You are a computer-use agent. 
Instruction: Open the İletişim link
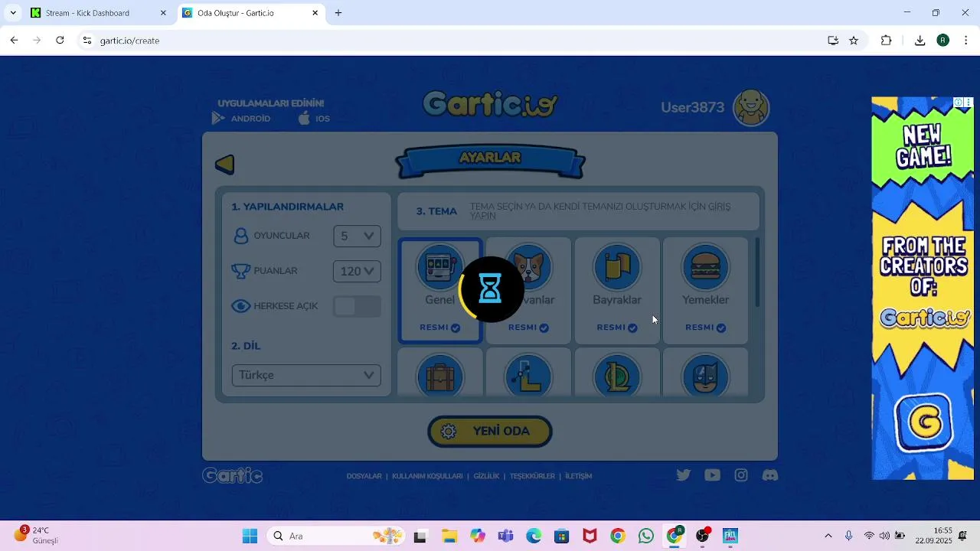(x=578, y=476)
